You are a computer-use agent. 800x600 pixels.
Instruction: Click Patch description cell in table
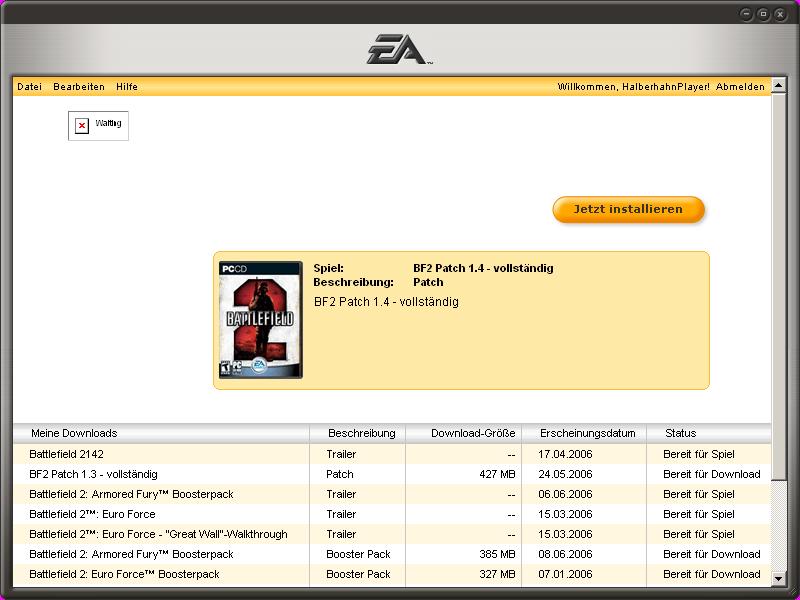pyautogui.click(x=340, y=474)
